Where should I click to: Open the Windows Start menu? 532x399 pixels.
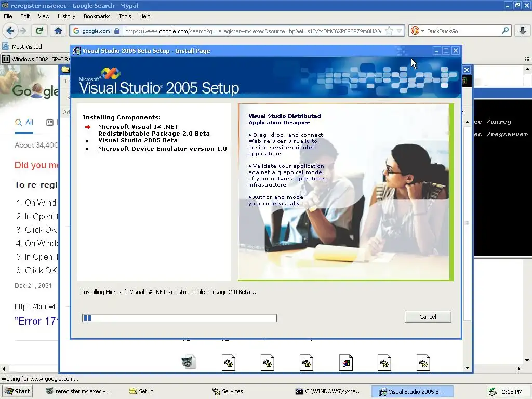point(18,391)
